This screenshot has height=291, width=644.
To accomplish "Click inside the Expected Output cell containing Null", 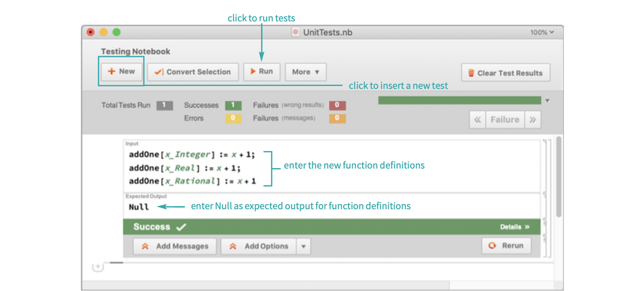I will 293,207.
